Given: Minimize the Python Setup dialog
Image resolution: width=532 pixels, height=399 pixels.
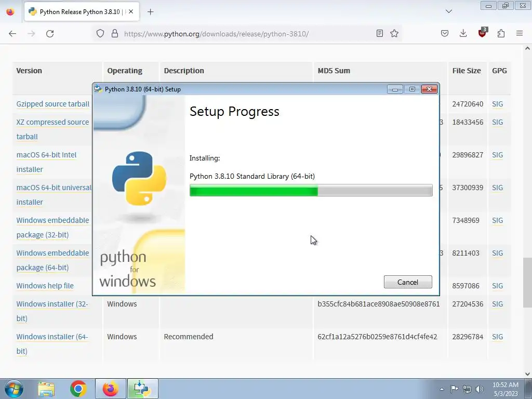Looking at the screenshot, I should pos(395,89).
